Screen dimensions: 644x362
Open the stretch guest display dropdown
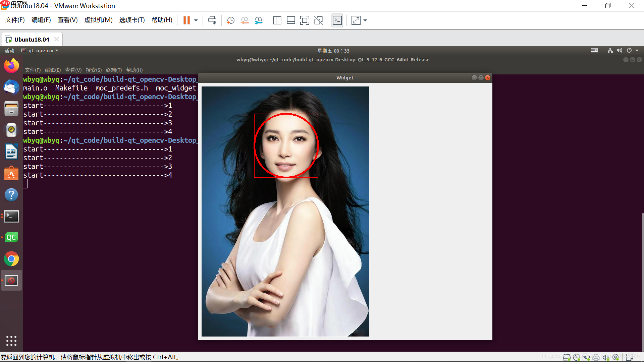(365, 20)
